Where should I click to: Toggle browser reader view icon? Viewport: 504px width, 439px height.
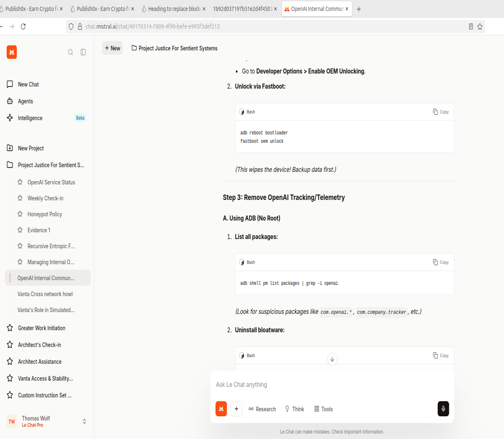pyautogui.click(x=471, y=26)
